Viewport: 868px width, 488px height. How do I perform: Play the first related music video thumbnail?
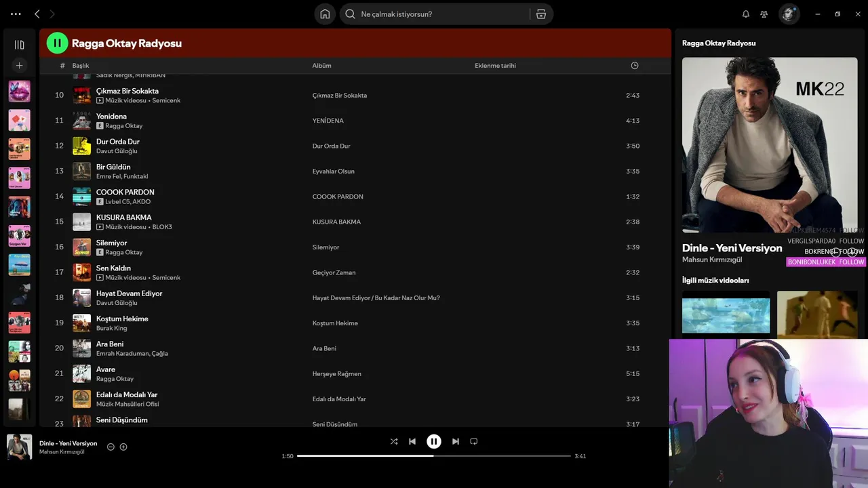click(x=726, y=314)
